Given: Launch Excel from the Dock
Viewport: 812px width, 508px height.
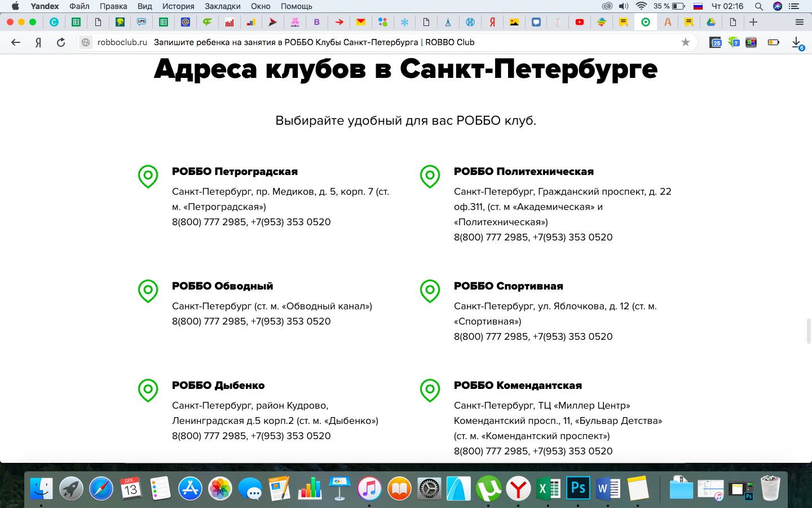Looking at the screenshot, I should [x=548, y=488].
